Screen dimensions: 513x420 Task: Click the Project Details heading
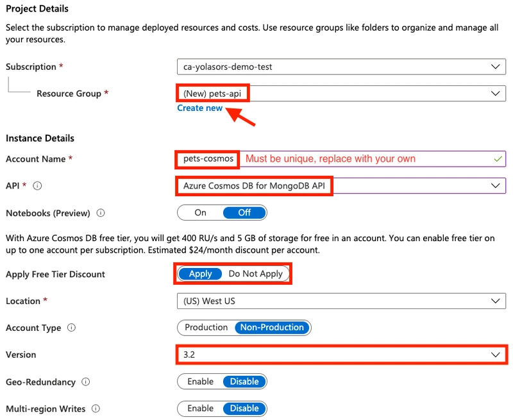(37, 8)
